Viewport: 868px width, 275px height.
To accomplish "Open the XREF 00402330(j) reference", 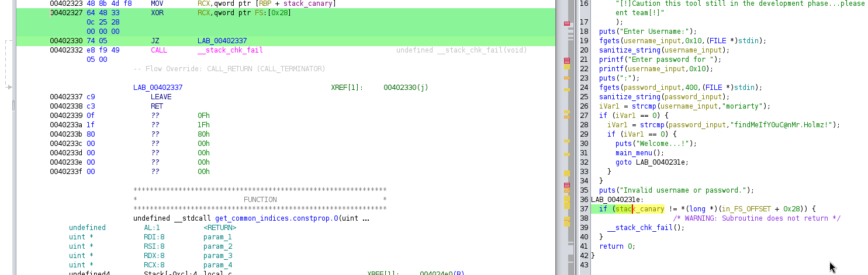I will (x=406, y=88).
